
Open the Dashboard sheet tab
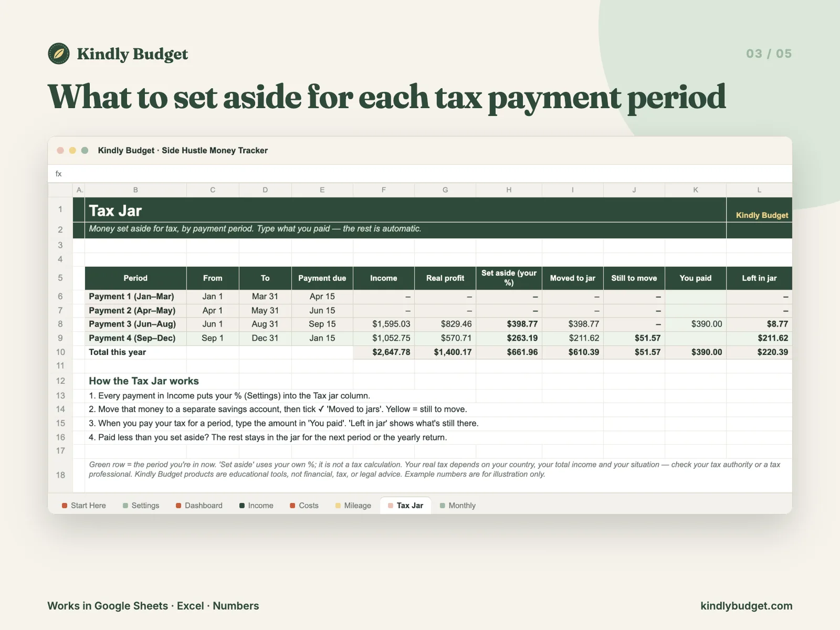coord(199,506)
